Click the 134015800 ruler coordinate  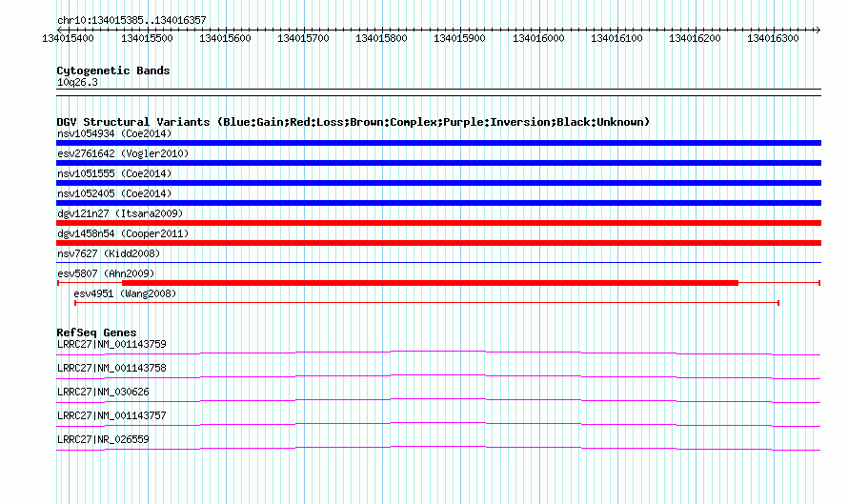(381, 38)
